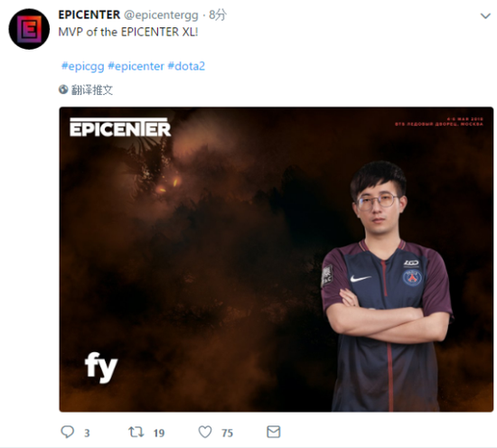Click the globe icon beside translate
The image size is (497, 448).
pos(63,89)
